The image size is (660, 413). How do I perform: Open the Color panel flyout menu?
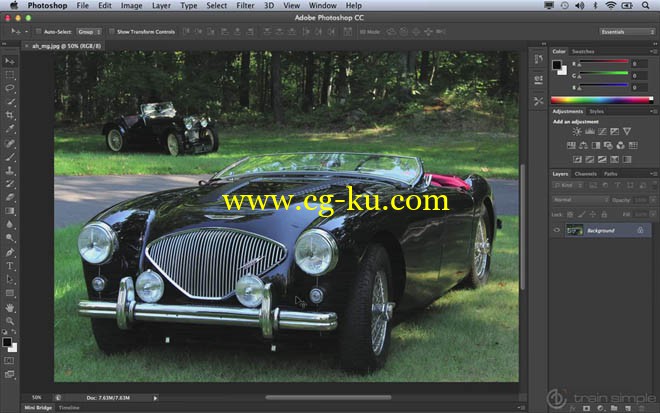pos(653,51)
